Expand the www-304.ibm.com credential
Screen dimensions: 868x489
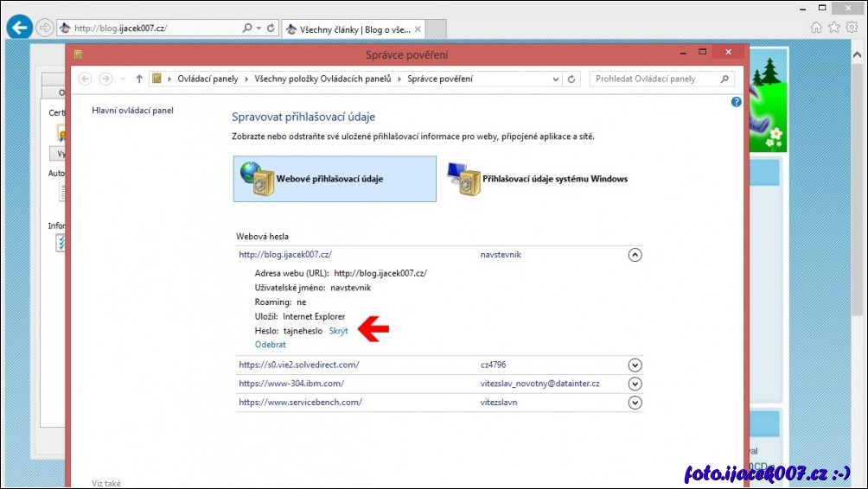635,384
